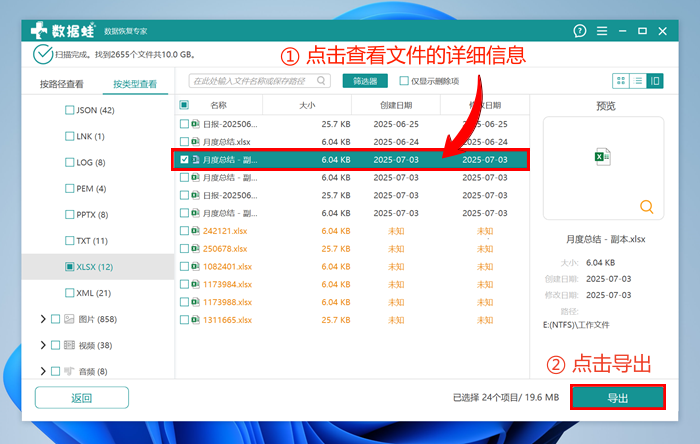This screenshot has width=700, height=444.
Task: Click the orange magnifier preview icon
Action: tap(646, 207)
